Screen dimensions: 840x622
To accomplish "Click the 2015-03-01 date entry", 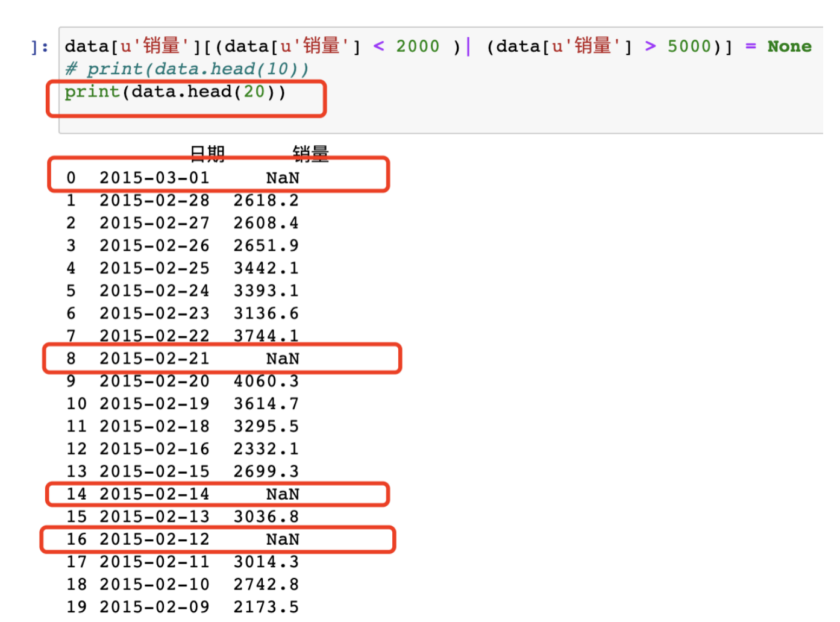I will point(155,177).
